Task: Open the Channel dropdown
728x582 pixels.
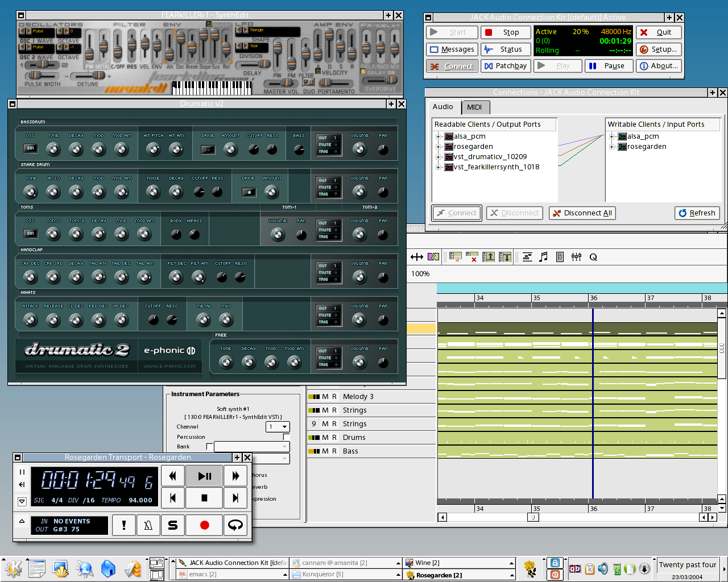Action: pos(278,427)
